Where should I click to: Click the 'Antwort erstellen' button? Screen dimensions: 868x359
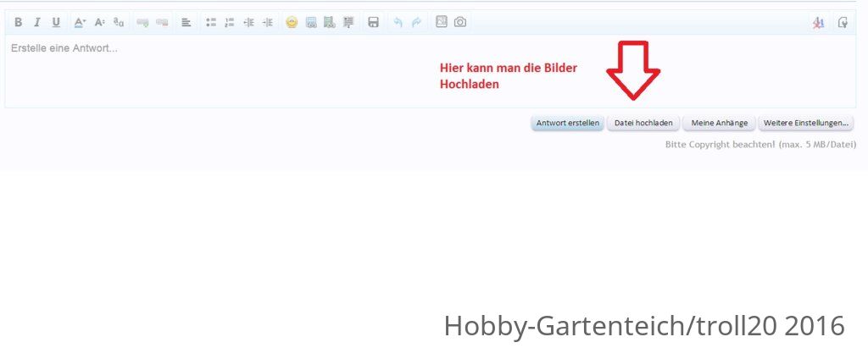tap(567, 123)
